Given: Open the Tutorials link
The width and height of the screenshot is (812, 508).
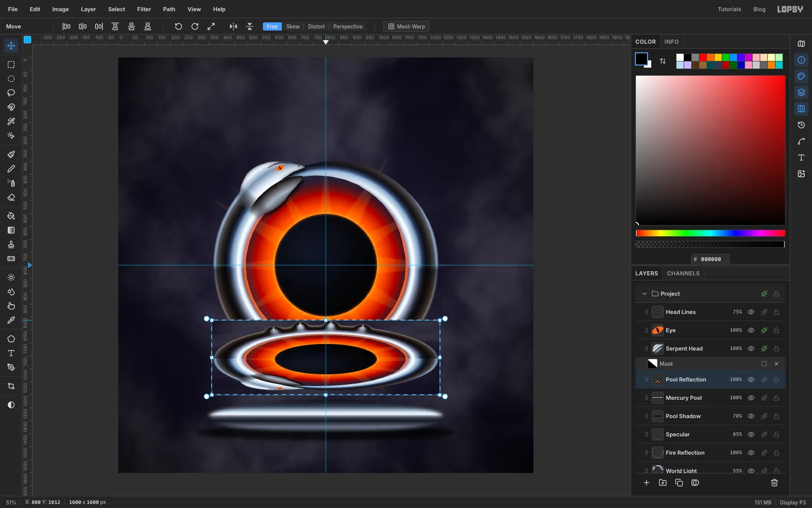Looking at the screenshot, I should tap(729, 9).
